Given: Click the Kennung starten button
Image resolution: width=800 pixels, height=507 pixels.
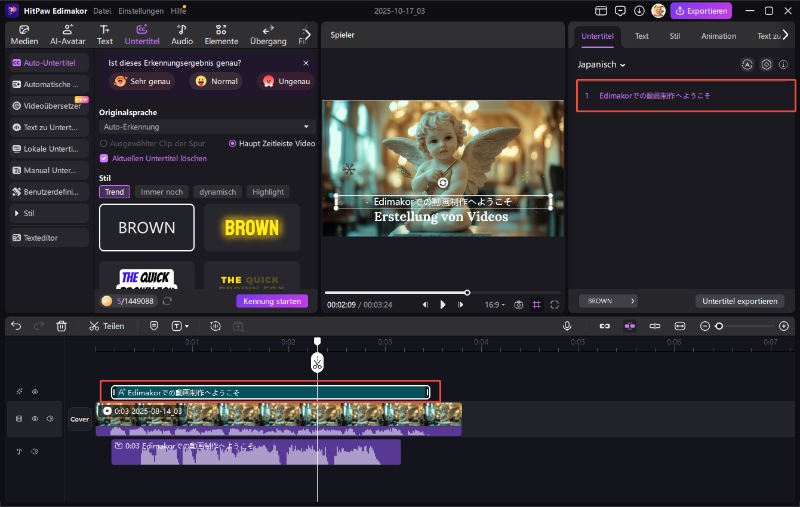Looking at the screenshot, I should (x=272, y=301).
